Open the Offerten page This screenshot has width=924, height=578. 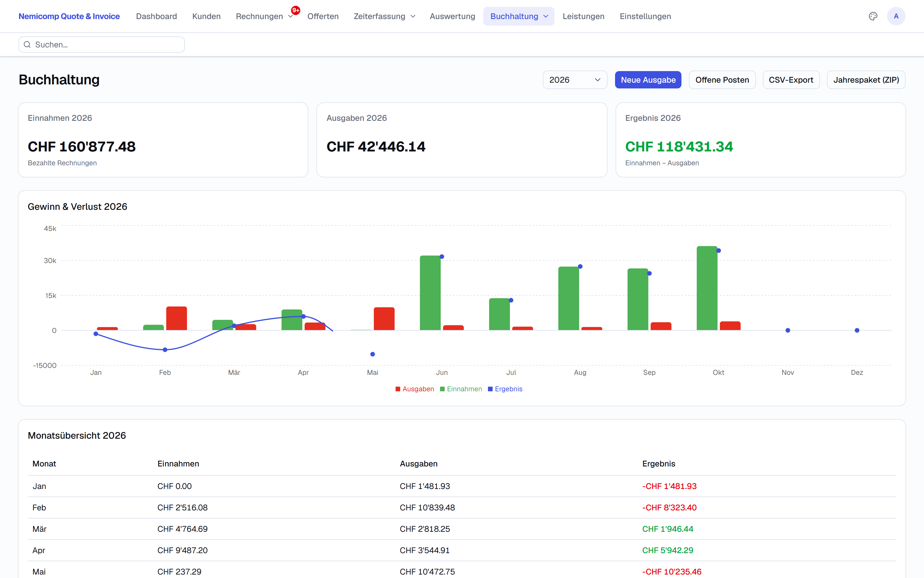[323, 16]
